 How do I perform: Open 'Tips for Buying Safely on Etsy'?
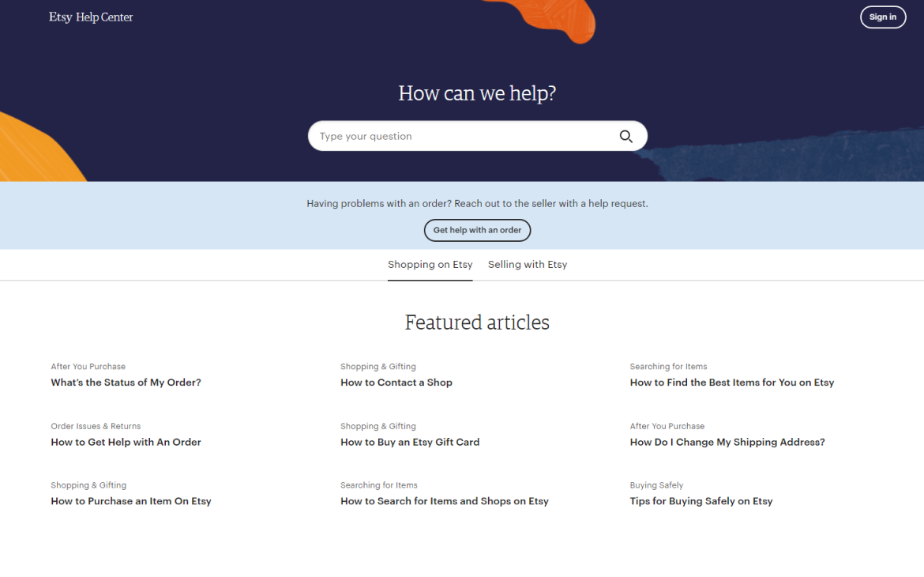[701, 501]
